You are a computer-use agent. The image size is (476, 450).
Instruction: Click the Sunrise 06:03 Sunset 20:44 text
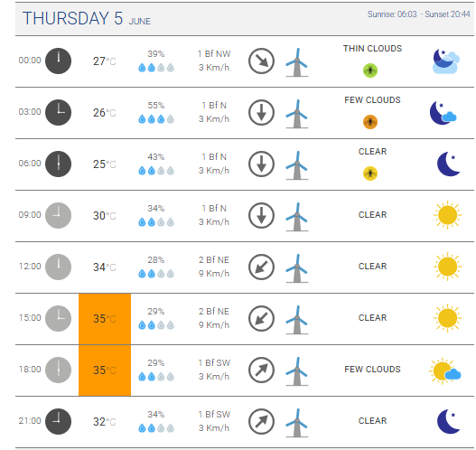(418, 14)
